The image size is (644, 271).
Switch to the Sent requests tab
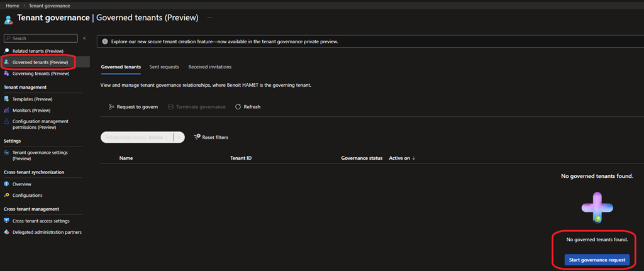[164, 67]
